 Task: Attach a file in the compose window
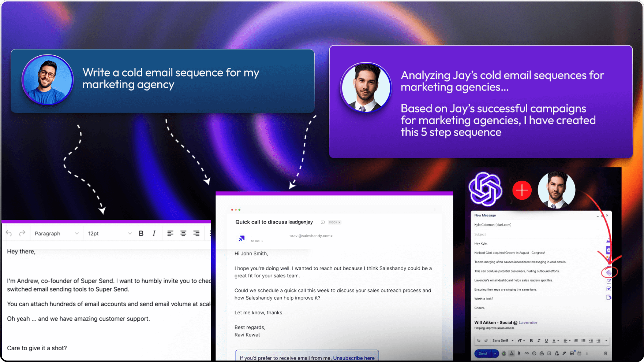[x=519, y=354]
